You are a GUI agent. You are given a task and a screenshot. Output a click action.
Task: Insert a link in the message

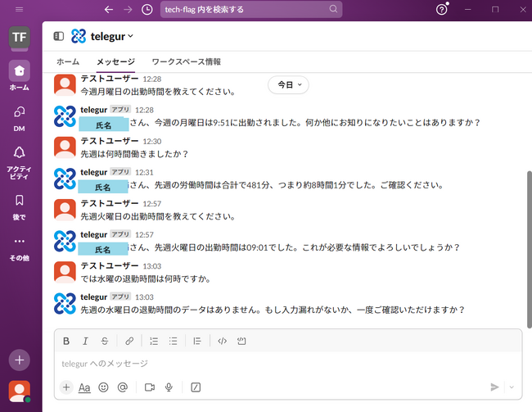(x=129, y=341)
